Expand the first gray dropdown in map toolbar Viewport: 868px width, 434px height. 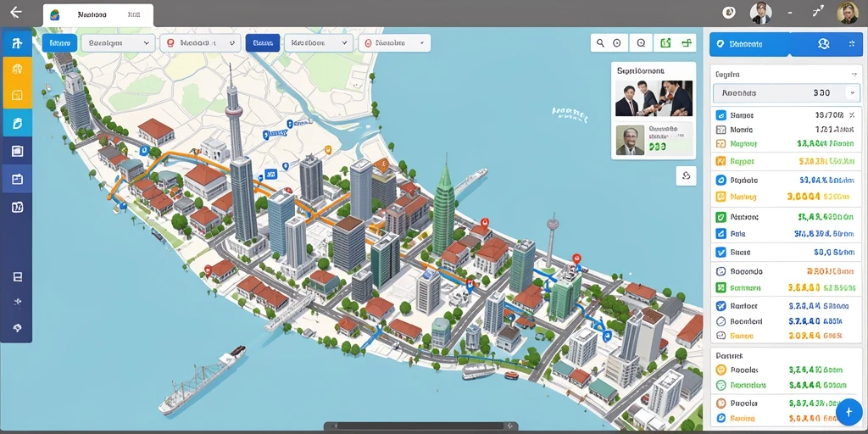pyautogui.click(x=118, y=42)
